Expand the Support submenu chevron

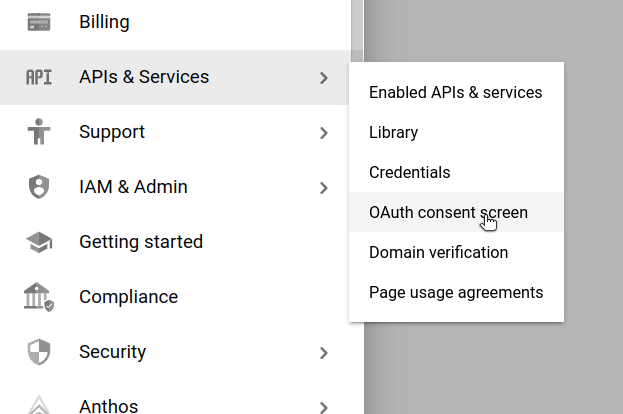pyautogui.click(x=323, y=132)
